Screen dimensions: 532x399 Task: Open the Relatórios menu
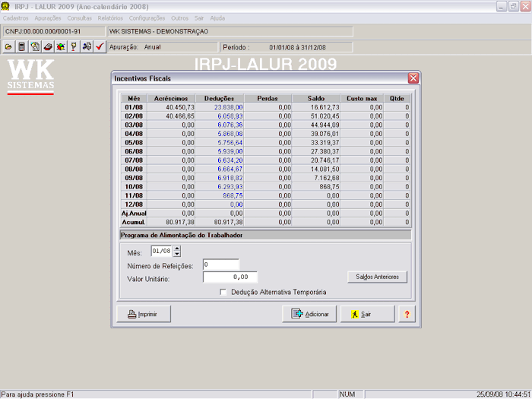(x=109, y=17)
